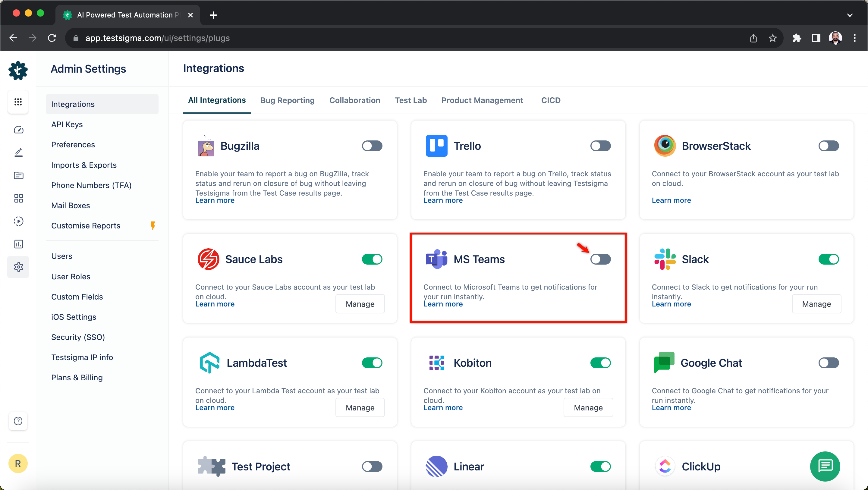Open test runs via the play icon
The image size is (868, 490).
(18, 221)
